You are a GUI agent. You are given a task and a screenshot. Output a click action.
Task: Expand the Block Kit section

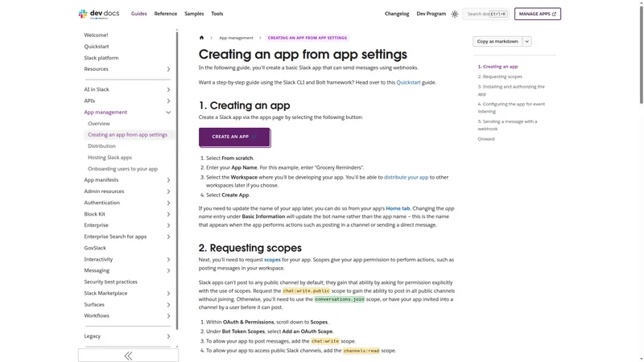(x=168, y=214)
